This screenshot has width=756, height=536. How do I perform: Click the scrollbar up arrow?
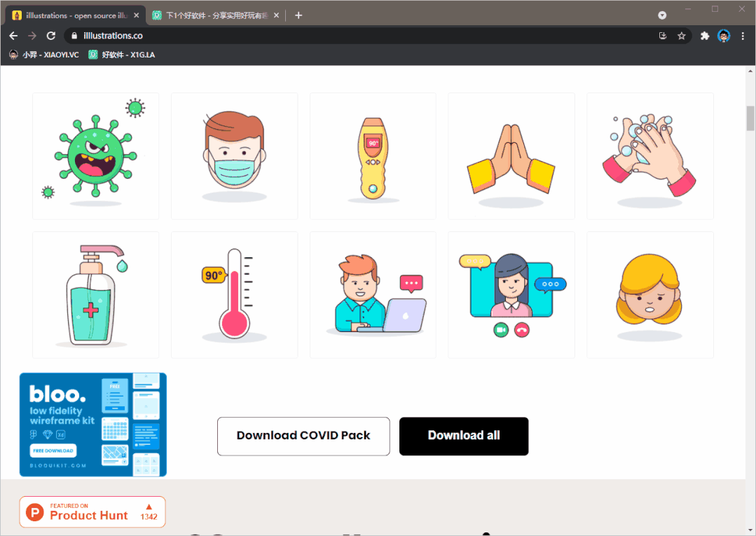click(750, 71)
